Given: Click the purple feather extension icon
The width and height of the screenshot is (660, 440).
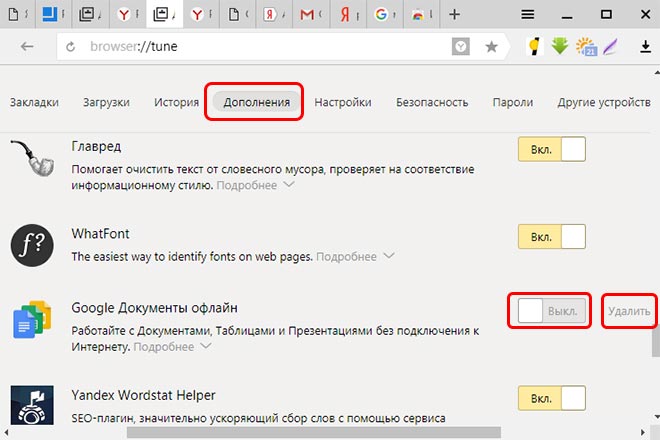Looking at the screenshot, I should point(610,46).
